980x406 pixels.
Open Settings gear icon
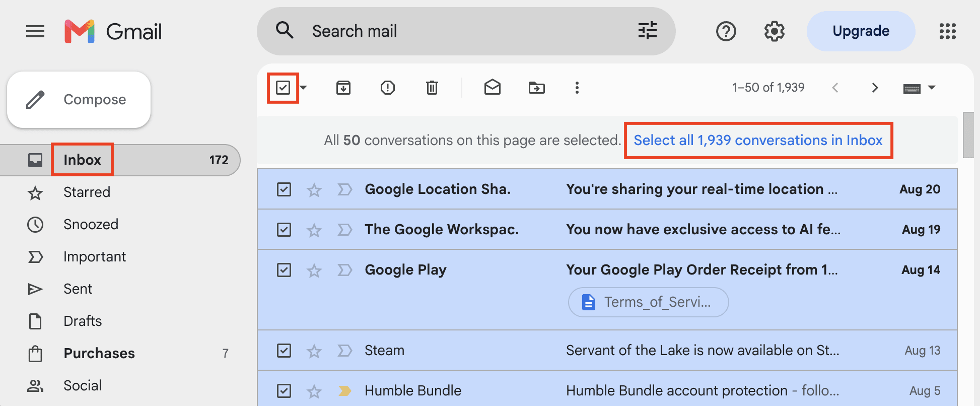pyautogui.click(x=774, y=31)
